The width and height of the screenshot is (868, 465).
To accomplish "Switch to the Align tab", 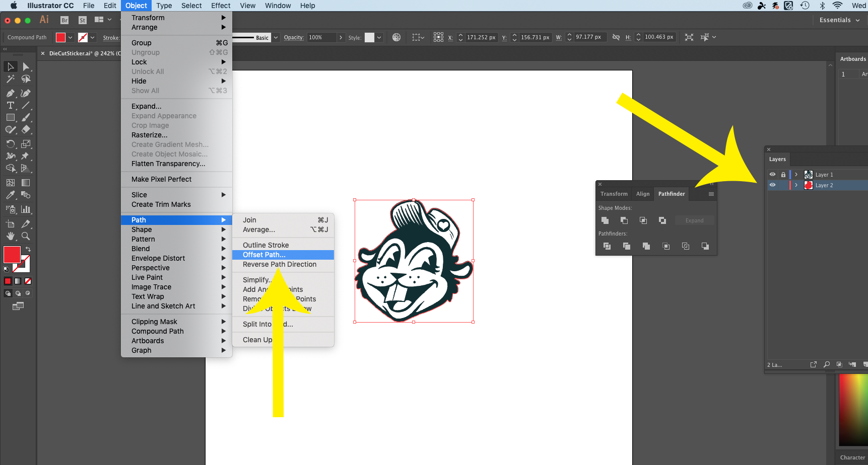I will tap(643, 194).
